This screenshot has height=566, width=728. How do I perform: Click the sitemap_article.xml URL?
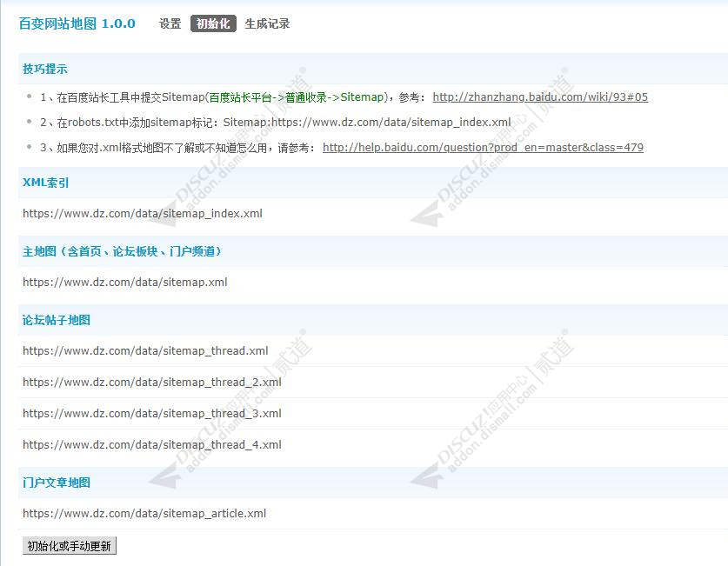point(144,514)
